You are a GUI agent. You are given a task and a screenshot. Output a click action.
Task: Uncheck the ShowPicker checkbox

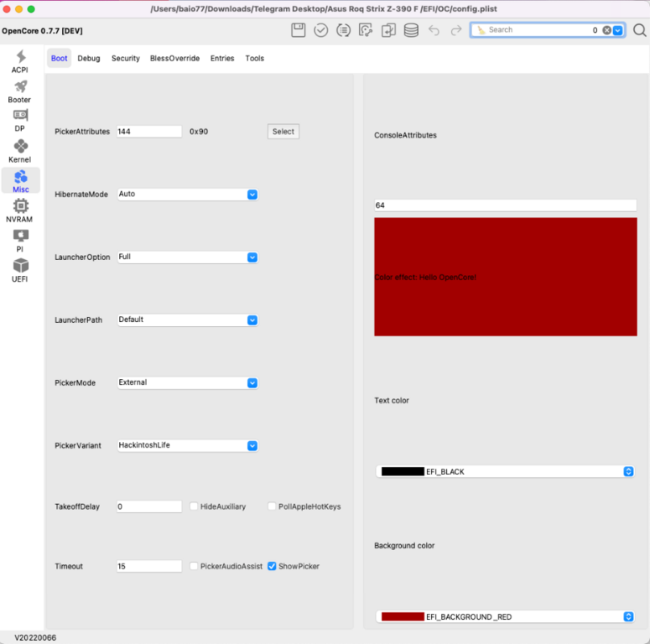(x=272, y=566)
